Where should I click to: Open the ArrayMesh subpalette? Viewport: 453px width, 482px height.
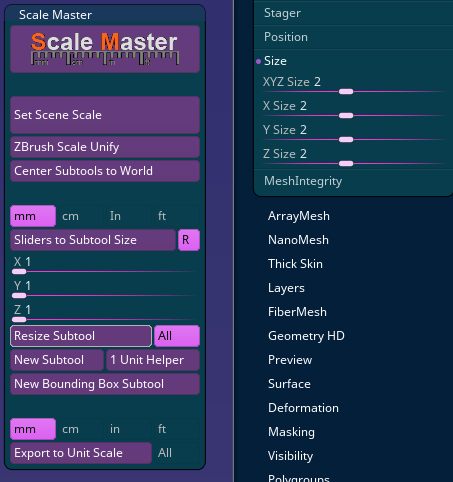(299, 216)
